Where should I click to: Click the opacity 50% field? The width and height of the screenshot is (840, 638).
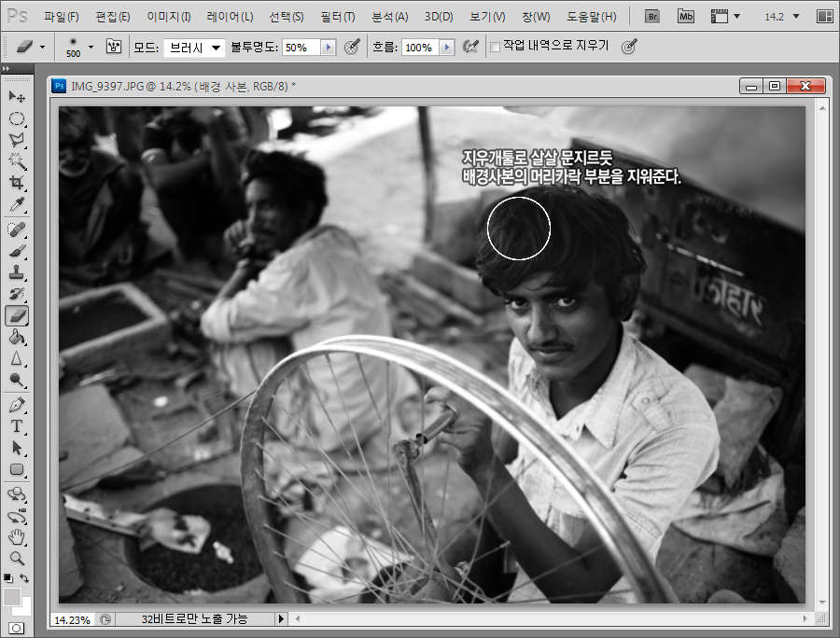pyautogui.click(x=301, y=48)
